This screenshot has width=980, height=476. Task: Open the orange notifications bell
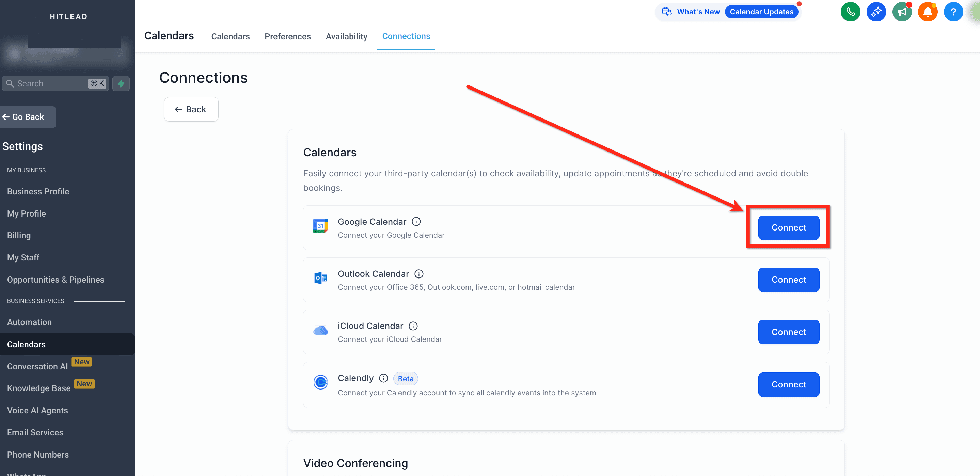[928, 12]
